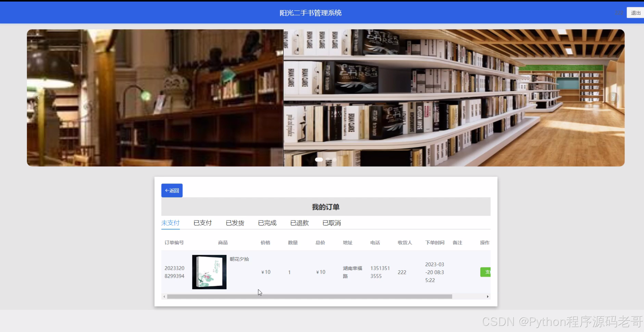Click the 朝花夕拾 book cover thumbnail
644x332 pixels.
[x=209, y=272]
